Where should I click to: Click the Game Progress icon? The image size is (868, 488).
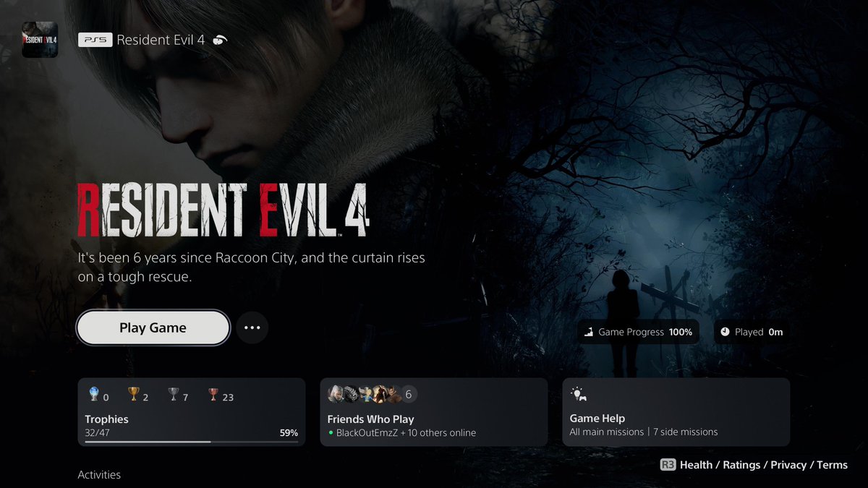[x=590, y=332]
